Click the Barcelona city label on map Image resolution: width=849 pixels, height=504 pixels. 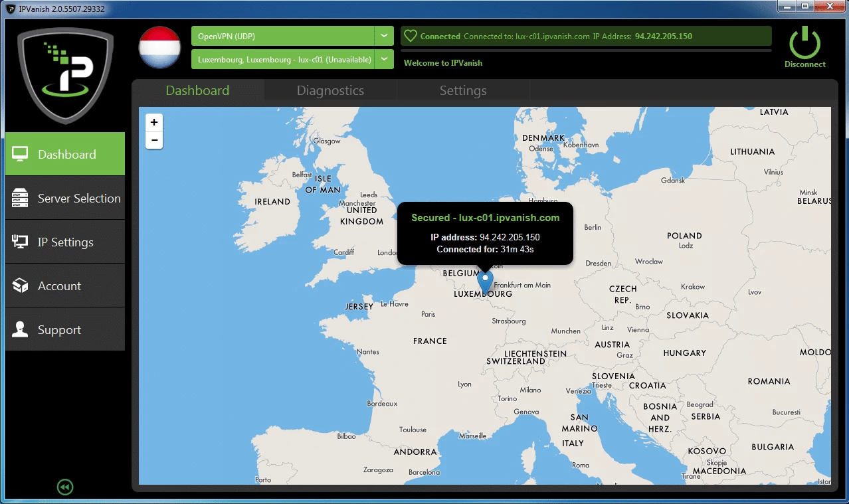pos(424,472)
